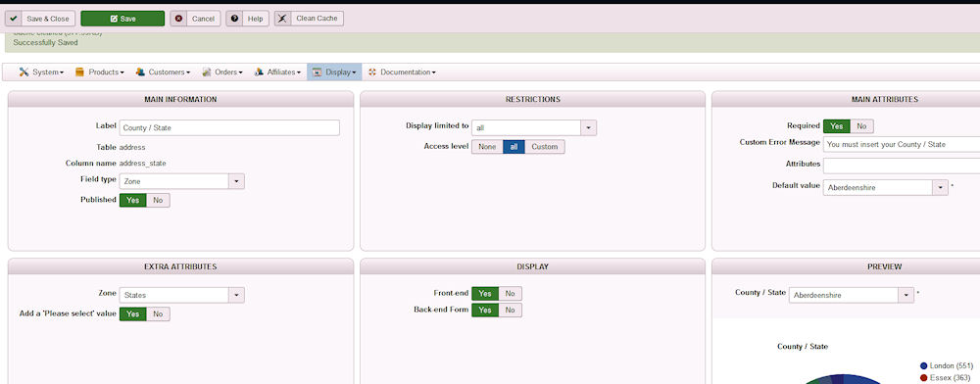The height and width of the screenshot is (384, 980).
Task: Set Required to No
Action: click(x=861, y=126)
